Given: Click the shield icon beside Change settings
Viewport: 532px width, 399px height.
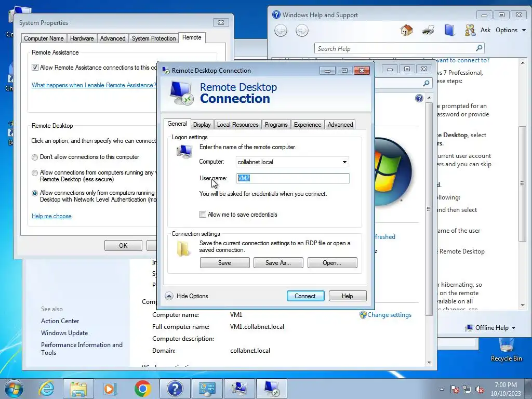Looking at the screenshot, I should pyautogui.click(x=363, y=315).
